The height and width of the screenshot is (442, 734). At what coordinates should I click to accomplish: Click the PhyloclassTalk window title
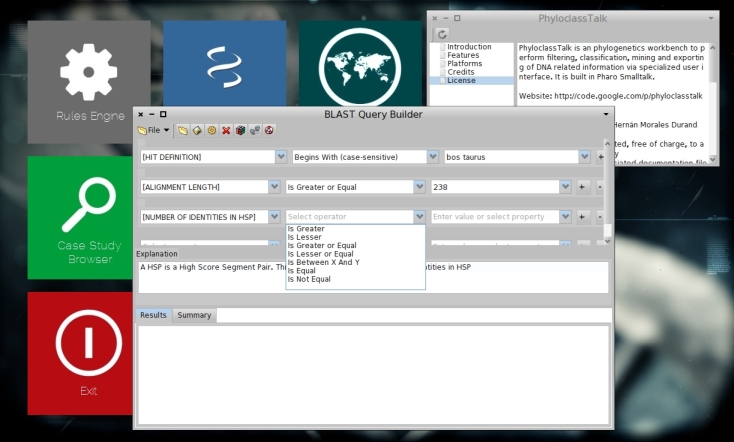click(573, 18)
